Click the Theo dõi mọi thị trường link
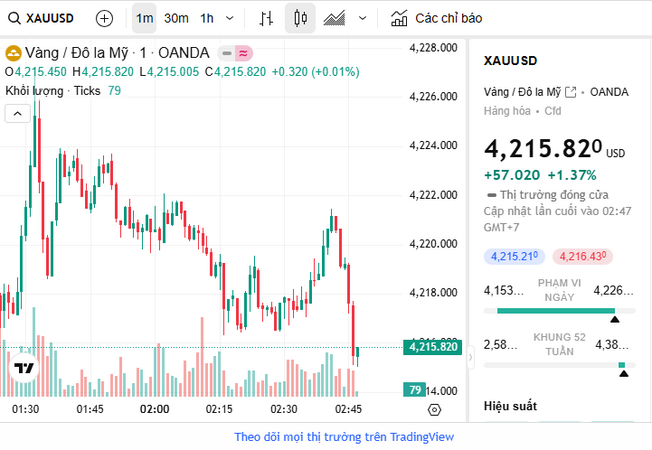The image size is (652, 450). [x=344, y=437]
